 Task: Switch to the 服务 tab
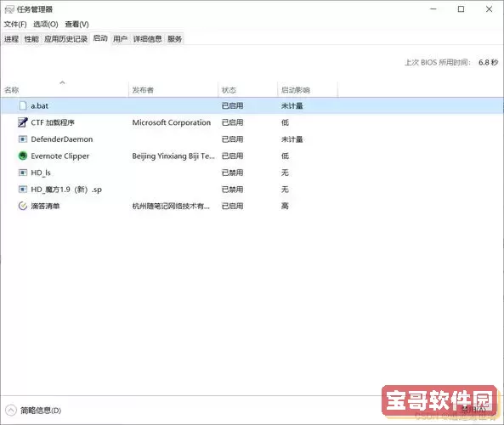[175, 39]
